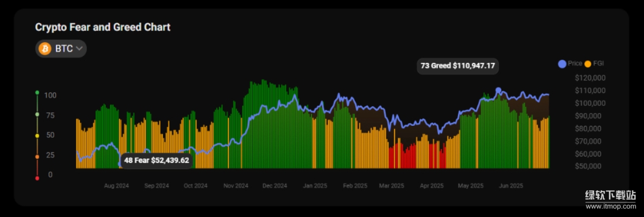Click the 25 value on the FGI scale
Image resolution: width=644 pixels, height=217 pixels.
pos(50,155)
